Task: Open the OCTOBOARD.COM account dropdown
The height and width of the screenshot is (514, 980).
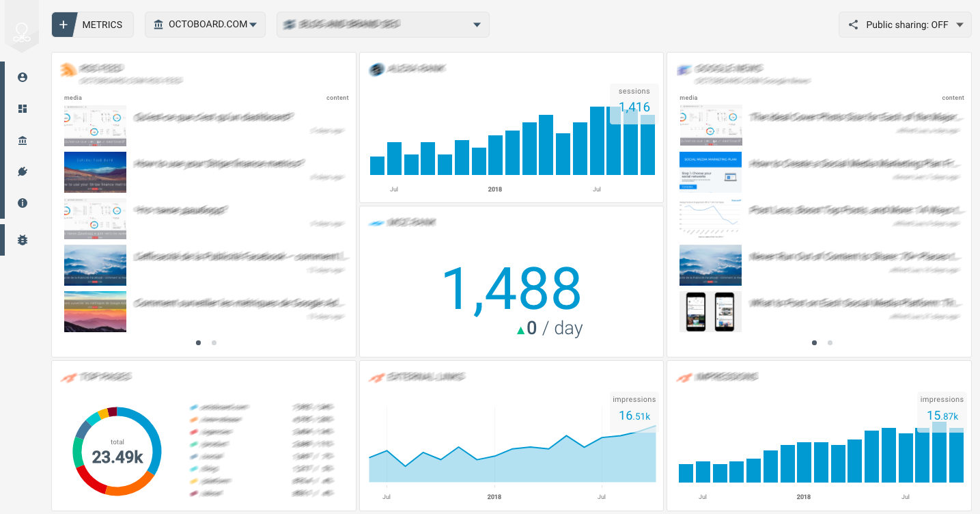Action: point(205,24)
